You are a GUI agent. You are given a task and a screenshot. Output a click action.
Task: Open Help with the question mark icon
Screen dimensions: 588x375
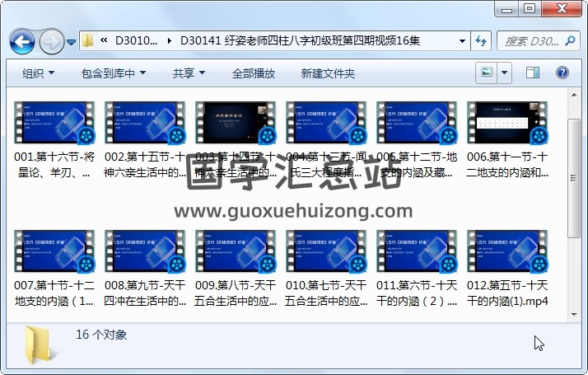point(562,73)
